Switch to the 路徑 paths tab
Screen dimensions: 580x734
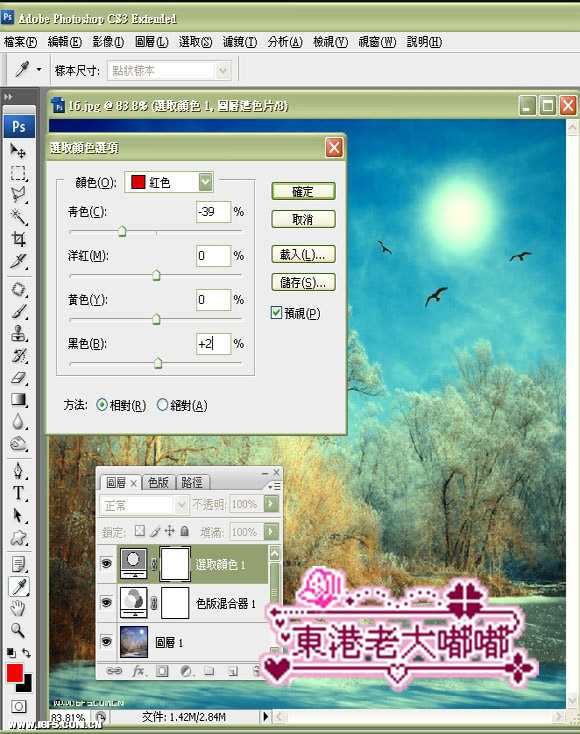pos(191,482)
